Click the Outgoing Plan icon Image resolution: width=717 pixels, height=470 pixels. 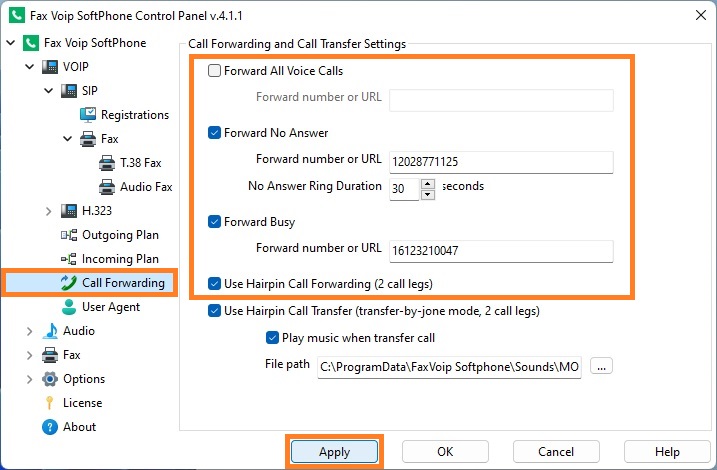tap(69, 235)
